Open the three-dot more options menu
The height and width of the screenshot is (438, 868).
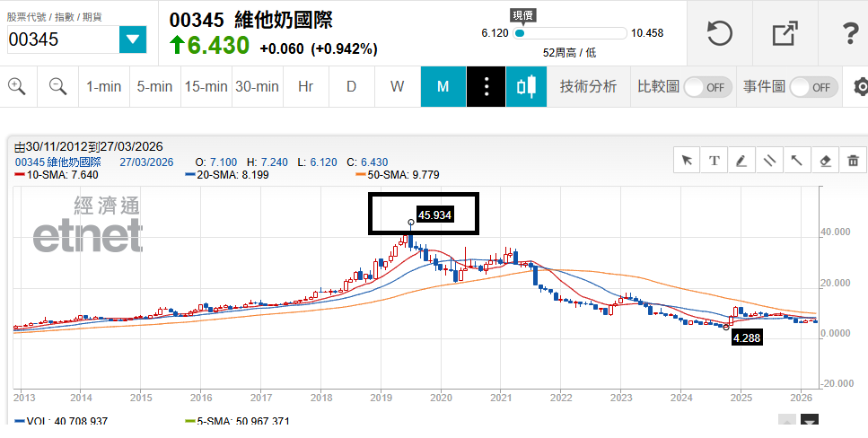click(486, 87)
